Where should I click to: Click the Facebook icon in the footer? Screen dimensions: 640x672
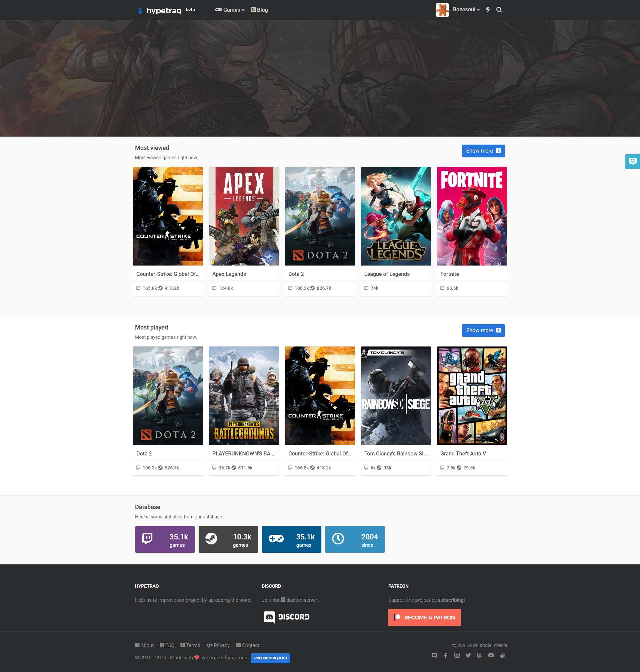[446, 655]
